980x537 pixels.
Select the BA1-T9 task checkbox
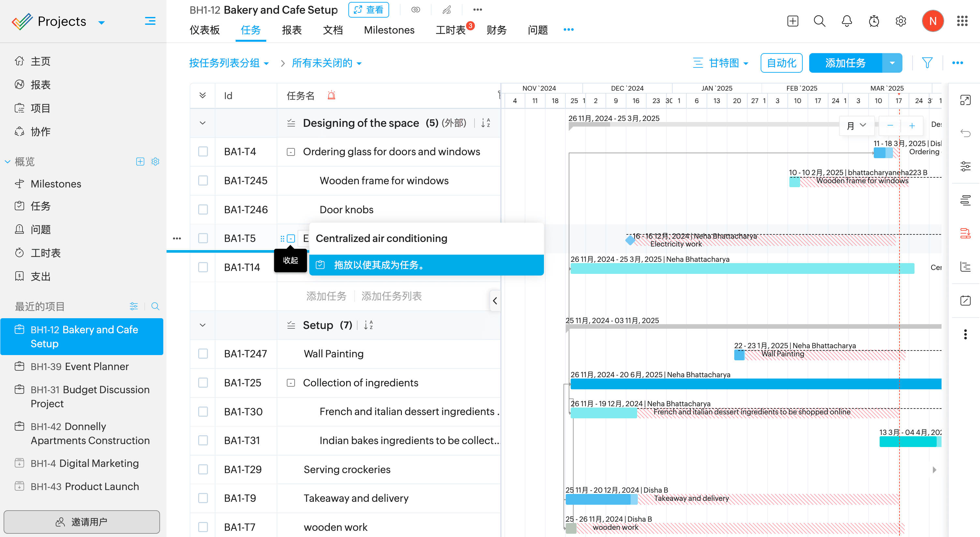pos(203,498)
